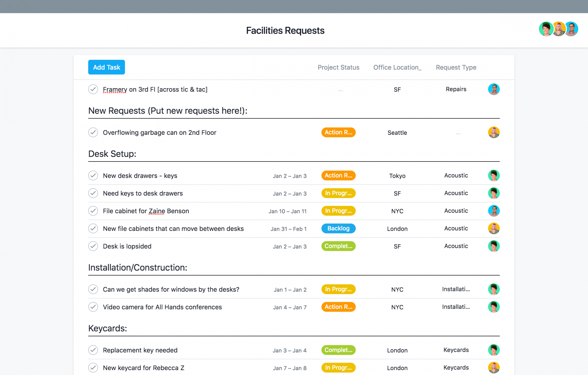Click London location on New file cabinets row

coord(397,229)
